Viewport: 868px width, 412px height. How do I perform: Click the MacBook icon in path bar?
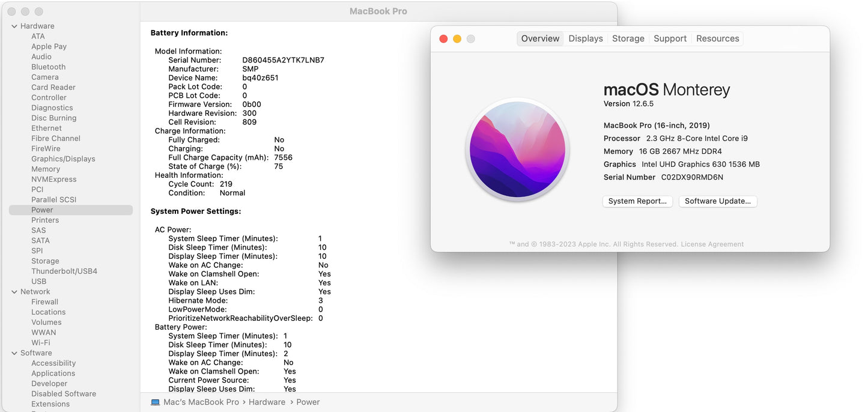[x=155, y=402]
